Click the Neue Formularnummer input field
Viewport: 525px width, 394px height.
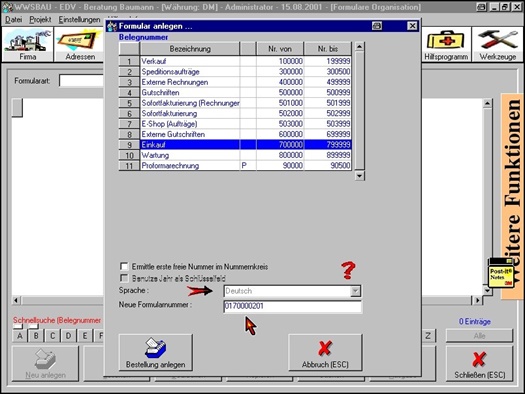point(293,306)
